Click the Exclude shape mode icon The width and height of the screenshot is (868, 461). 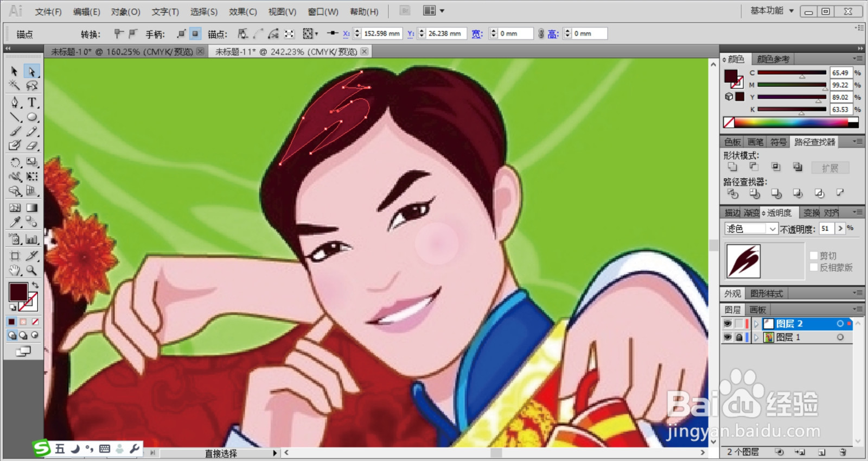(797, 167)
